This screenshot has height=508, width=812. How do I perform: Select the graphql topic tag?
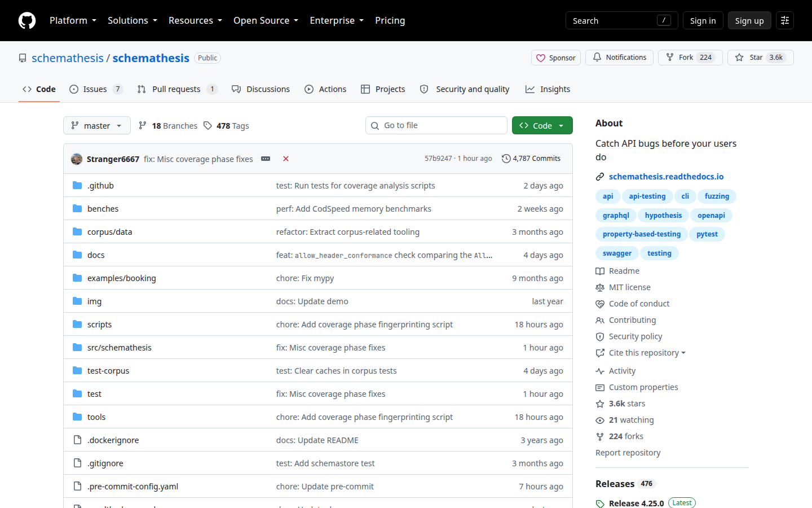(x=616, y=216)
